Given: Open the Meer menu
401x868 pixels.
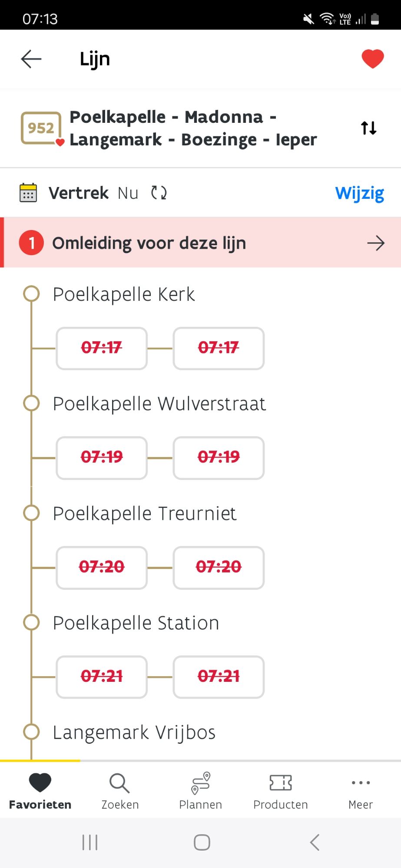Looking at the screenshot, I should (x=361, y=791).
